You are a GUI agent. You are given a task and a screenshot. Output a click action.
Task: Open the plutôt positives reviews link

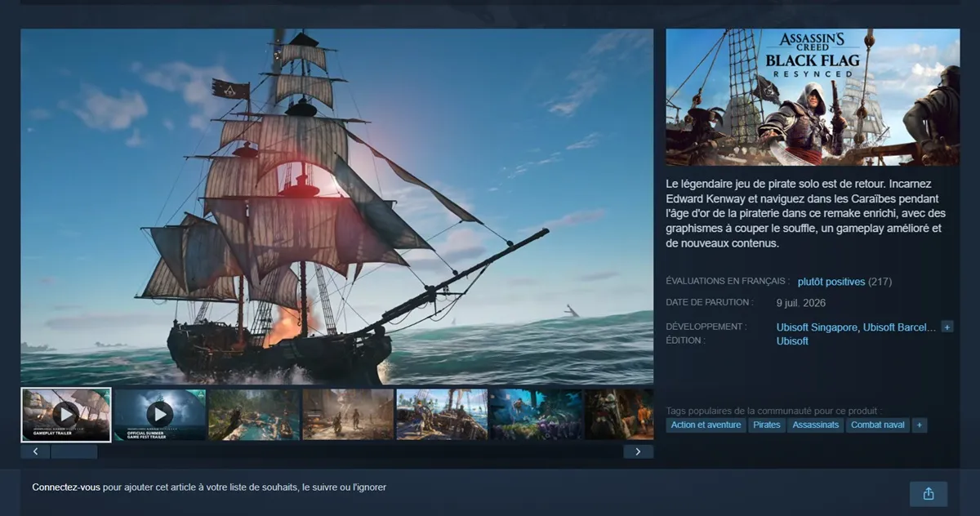click(831, 282)
